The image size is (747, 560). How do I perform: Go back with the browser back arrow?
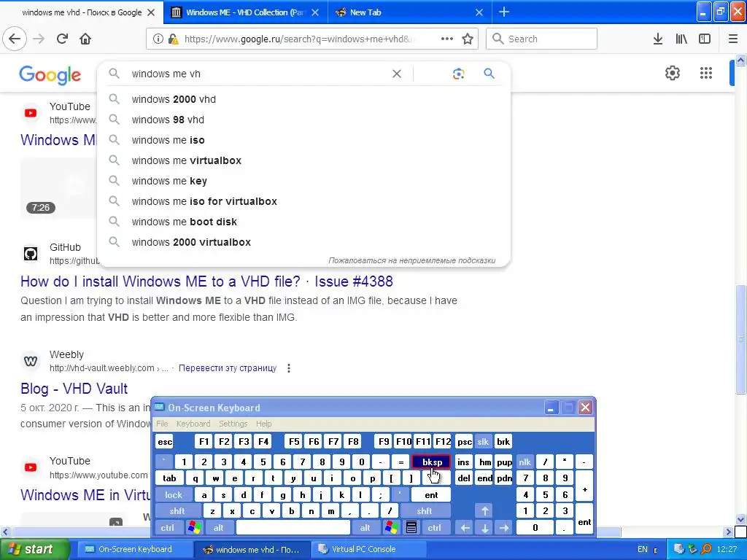pos(15,39)
